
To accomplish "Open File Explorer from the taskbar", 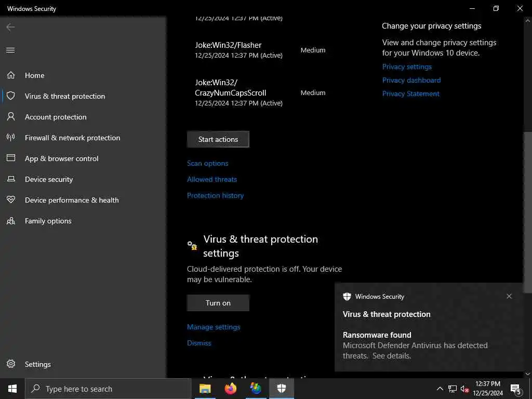I will (205, 389).
